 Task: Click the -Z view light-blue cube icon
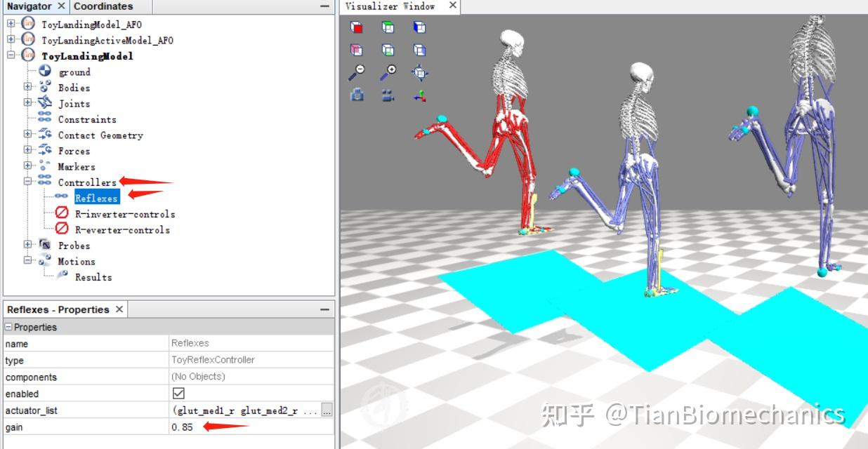(420, 49)
